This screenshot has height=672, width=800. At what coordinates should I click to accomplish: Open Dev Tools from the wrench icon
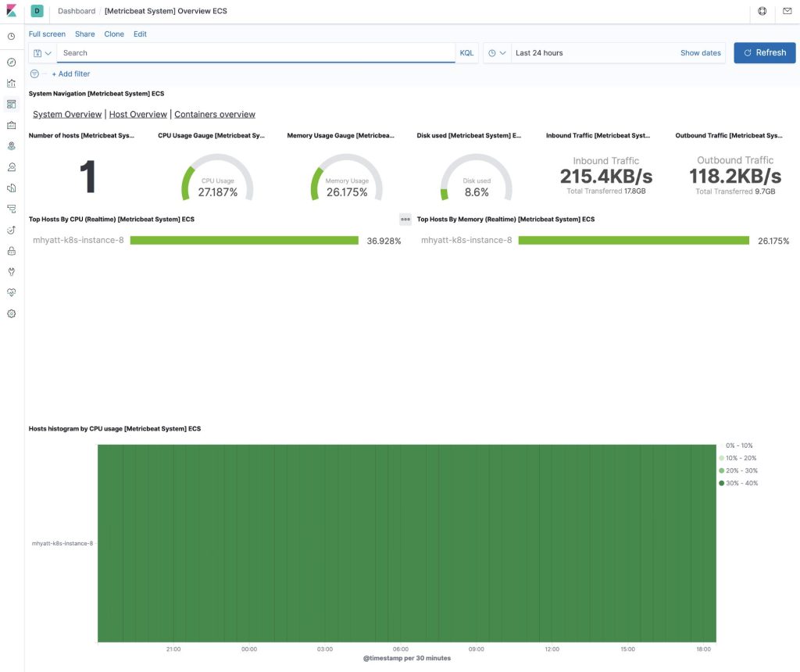click(x=11, y=272)
